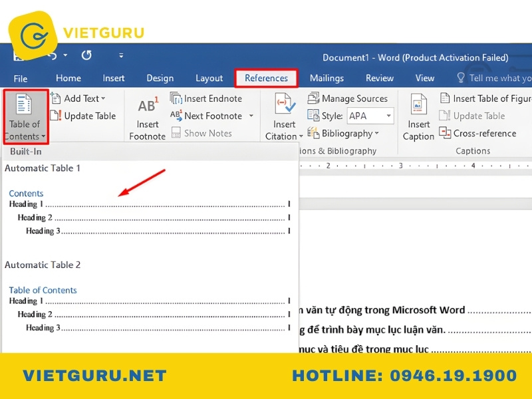Click the horizontal ruler at mark 3
This screenshot has width=532, height=399.
pyautogui.click(x=401, y=166)
